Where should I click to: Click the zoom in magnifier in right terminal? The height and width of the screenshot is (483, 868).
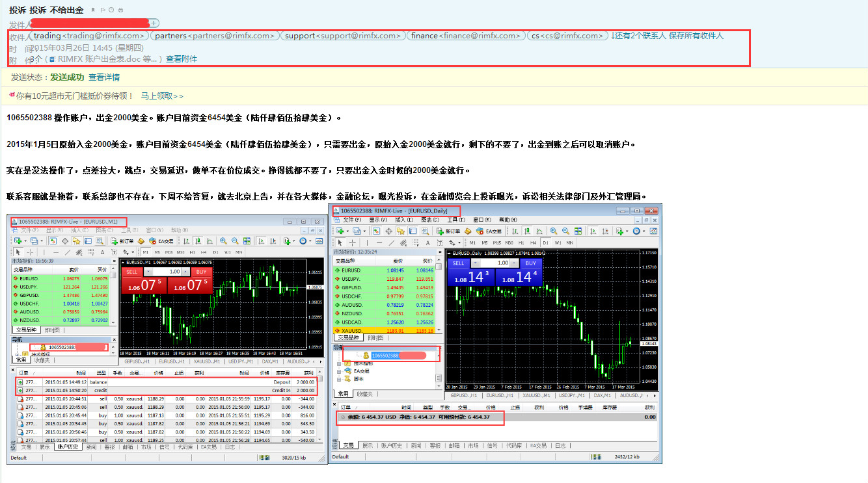click(x=554, y=231)
